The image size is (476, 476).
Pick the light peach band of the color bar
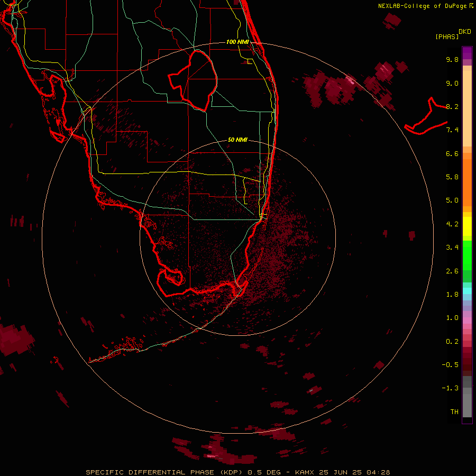pos(467,109)
